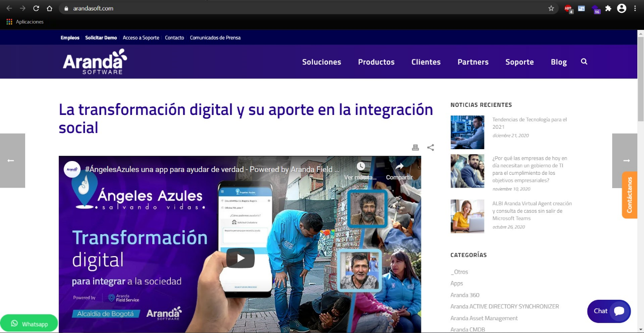Screen dimensions: 644x333
Task: Open the Contacto link
Action: pos(175,38)
